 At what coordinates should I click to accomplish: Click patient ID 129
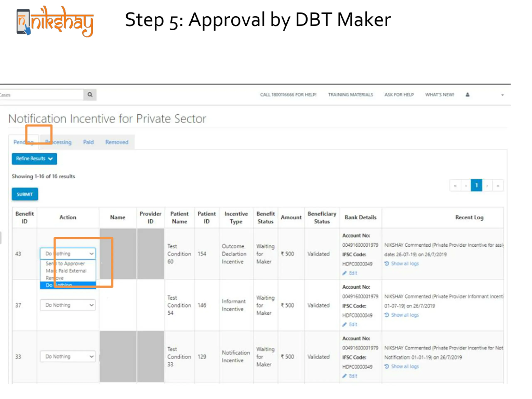(x=202, y=357)
